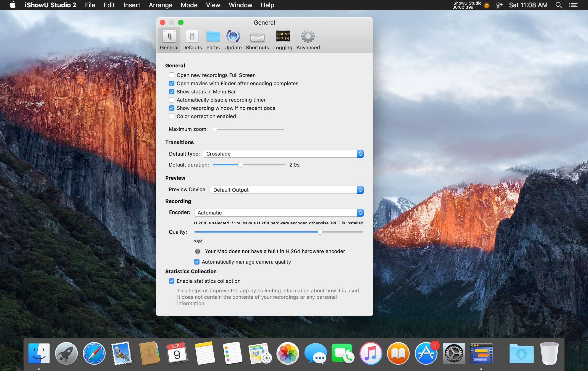588x371 pixels.
Task: Open the Encoder Automatic dropdown
Action: (279, 213)
